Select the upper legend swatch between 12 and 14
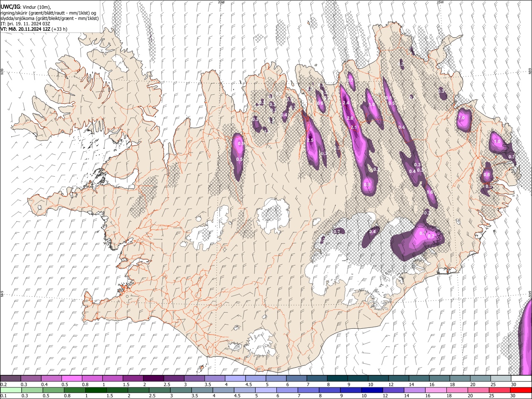Viewport: 532px width, 399px height. click(x=399, y=378)
